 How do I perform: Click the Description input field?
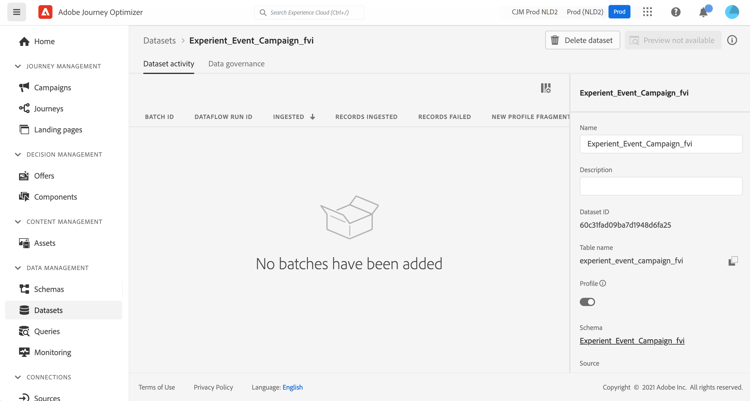click(x=661, y=186)
